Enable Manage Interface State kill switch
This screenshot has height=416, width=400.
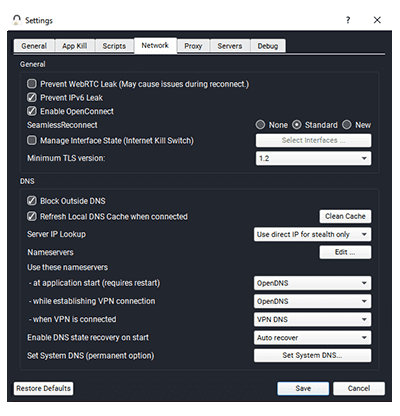[32, 140]
